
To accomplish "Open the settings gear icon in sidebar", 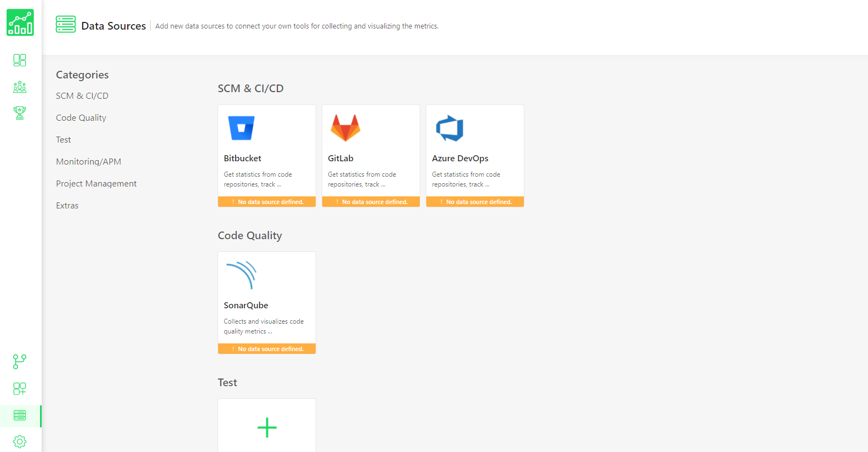I will point(20,442).
